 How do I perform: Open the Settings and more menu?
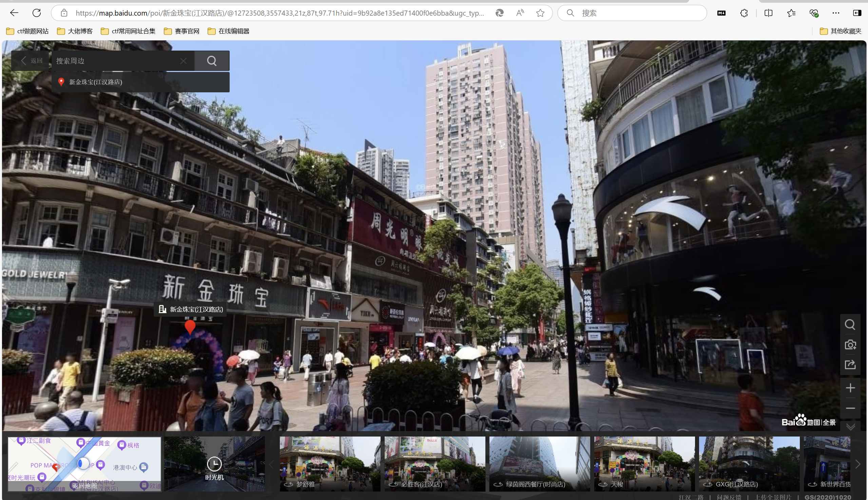pyautogui.click(x=836, y=13)
